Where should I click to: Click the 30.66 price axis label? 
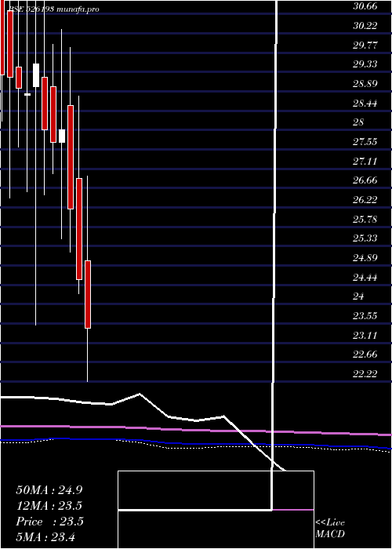365,6
